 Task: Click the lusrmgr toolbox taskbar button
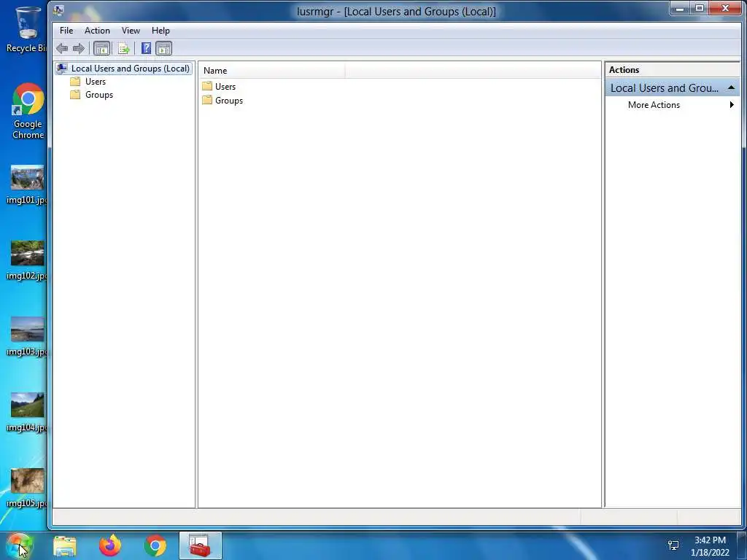coord(201,545)
